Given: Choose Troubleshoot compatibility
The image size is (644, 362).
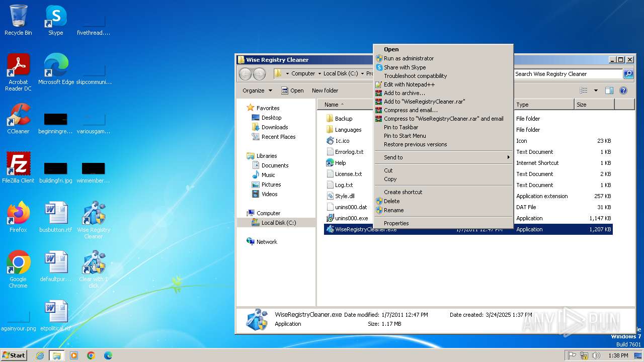Looking at the screenshot, I should tap(443, 76).
